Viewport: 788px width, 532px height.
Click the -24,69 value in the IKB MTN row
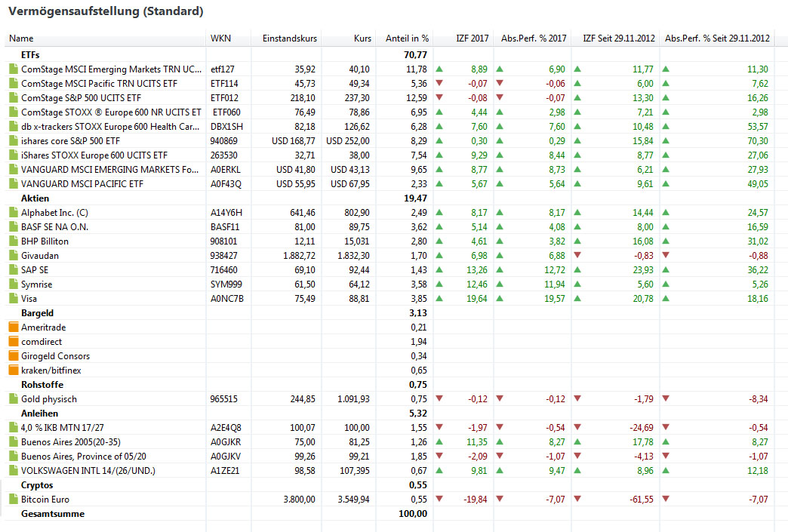(x=642, y=428)
